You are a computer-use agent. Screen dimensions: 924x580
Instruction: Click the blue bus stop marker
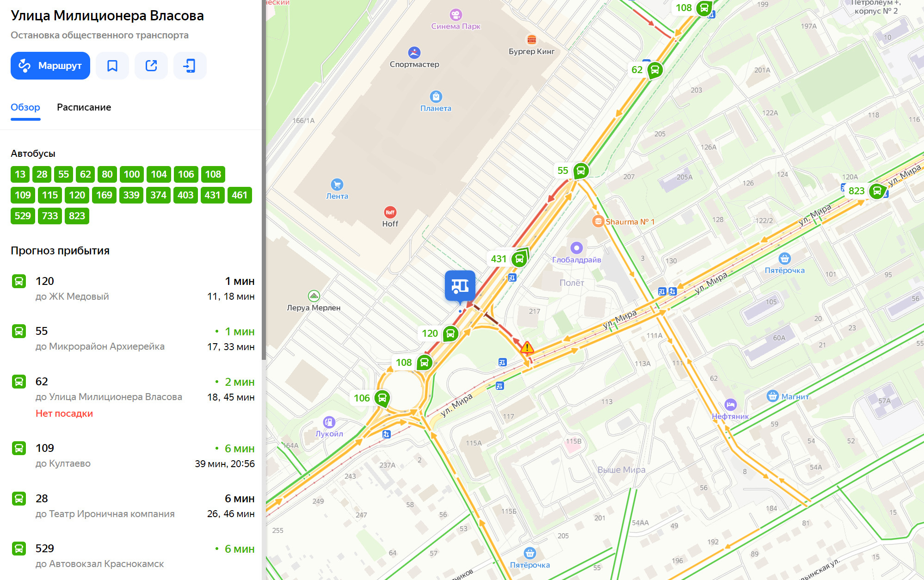(460, 286)
